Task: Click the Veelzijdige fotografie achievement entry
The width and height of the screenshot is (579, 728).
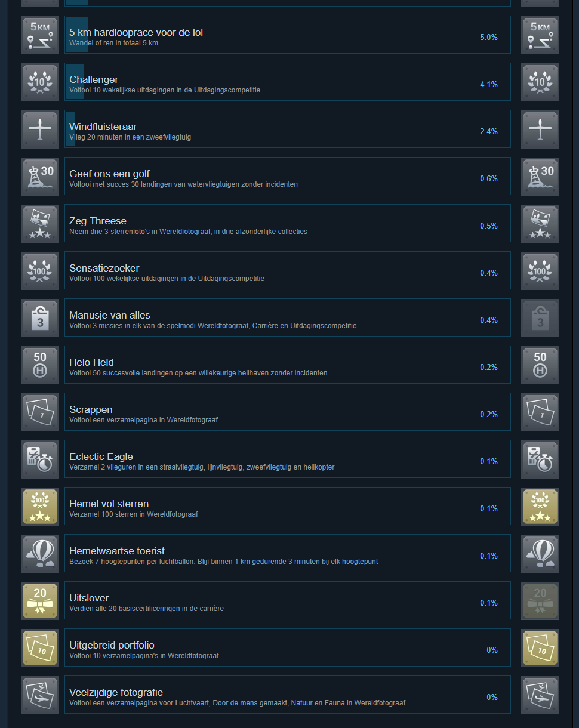Action: 288,695
